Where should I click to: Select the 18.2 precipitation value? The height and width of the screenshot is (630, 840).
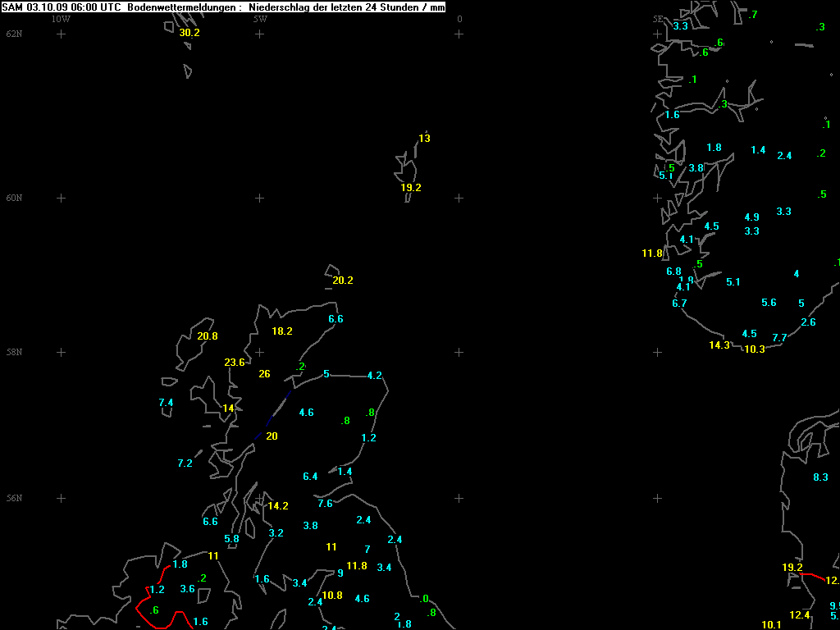click(x=282, y=331)
